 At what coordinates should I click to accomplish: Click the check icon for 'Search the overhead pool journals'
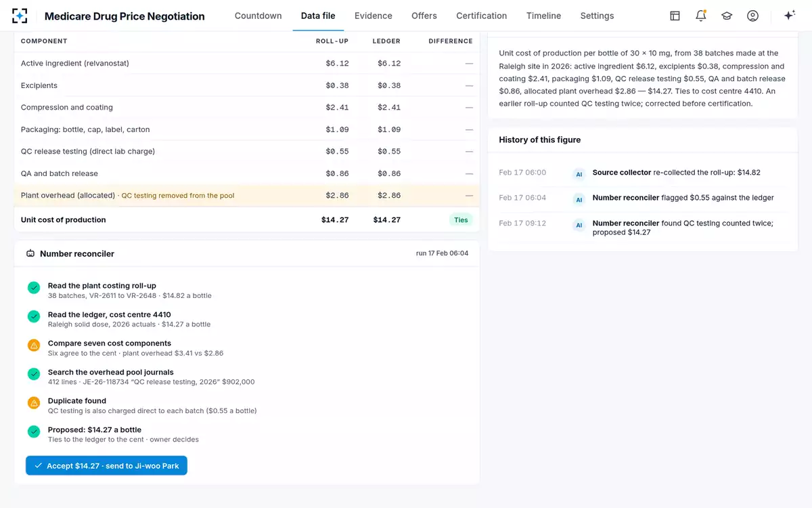34,374
